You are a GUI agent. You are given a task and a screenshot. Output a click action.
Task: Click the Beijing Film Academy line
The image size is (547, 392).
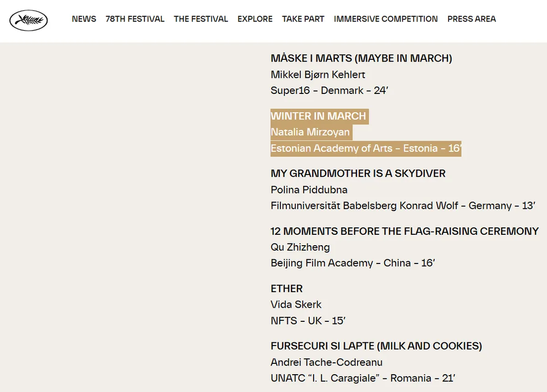(x=353, y=263)
